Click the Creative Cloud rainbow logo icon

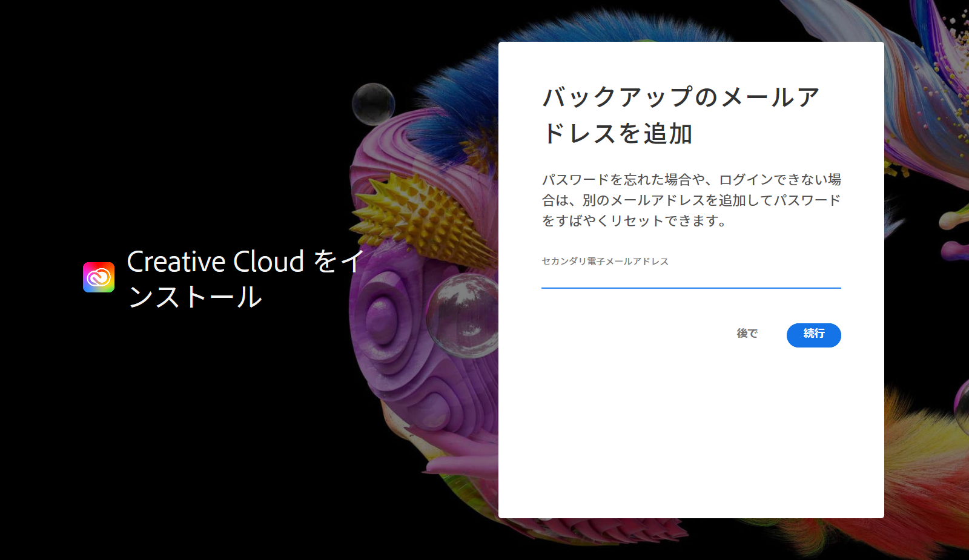[99, 277]
